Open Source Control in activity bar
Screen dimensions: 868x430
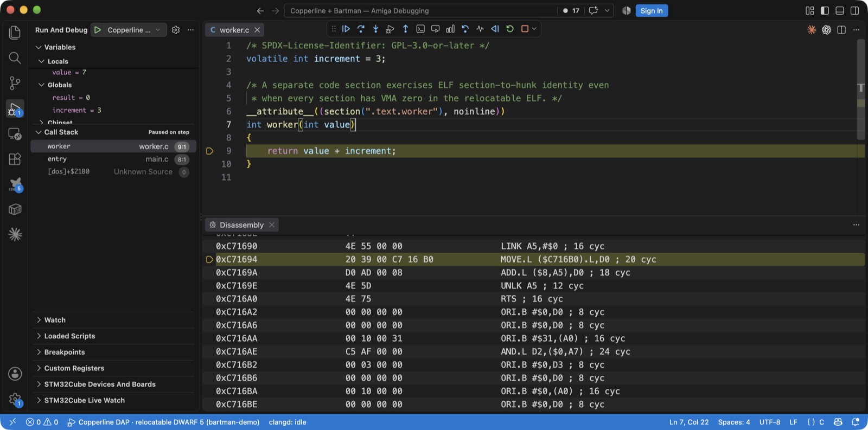coord(15,83)
